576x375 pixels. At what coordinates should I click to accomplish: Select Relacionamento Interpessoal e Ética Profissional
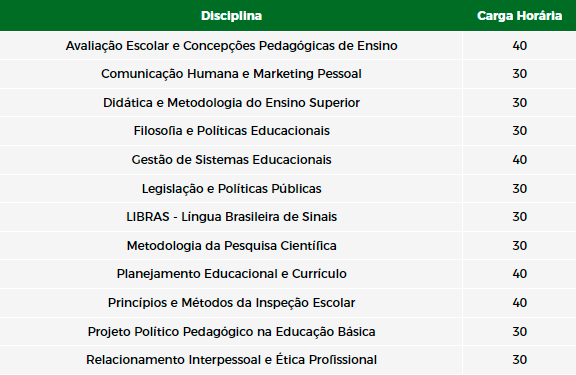pos(231,360)
